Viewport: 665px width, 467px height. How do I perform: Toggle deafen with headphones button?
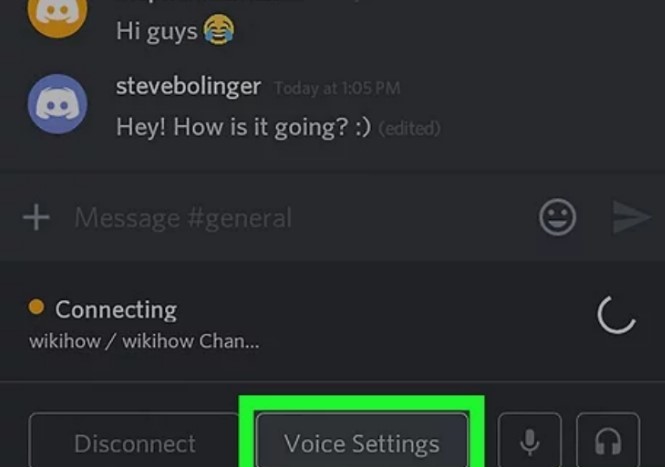(x=608, y=440)
